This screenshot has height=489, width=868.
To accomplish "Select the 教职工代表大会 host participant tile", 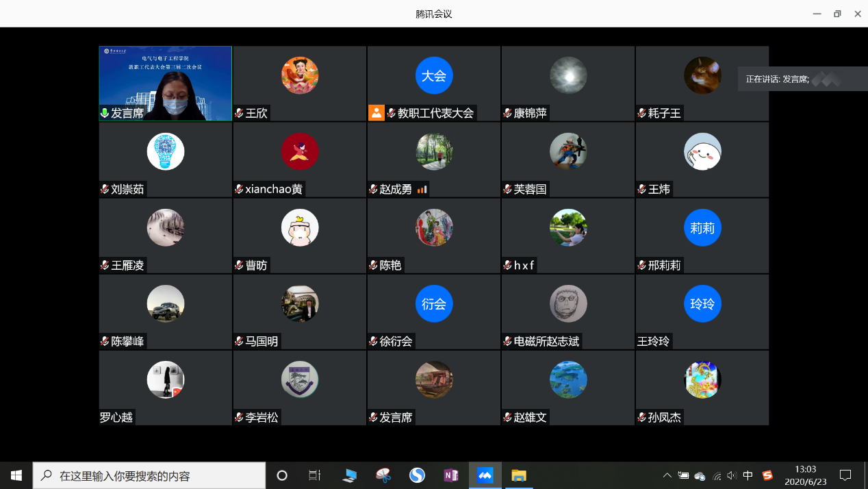I will click(x=433, y=84).
